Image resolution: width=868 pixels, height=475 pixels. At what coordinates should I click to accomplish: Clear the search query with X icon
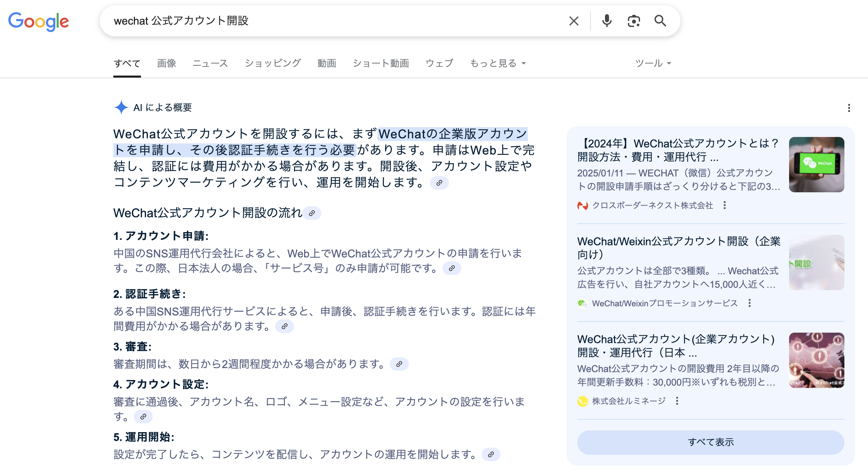coord(574,21)
